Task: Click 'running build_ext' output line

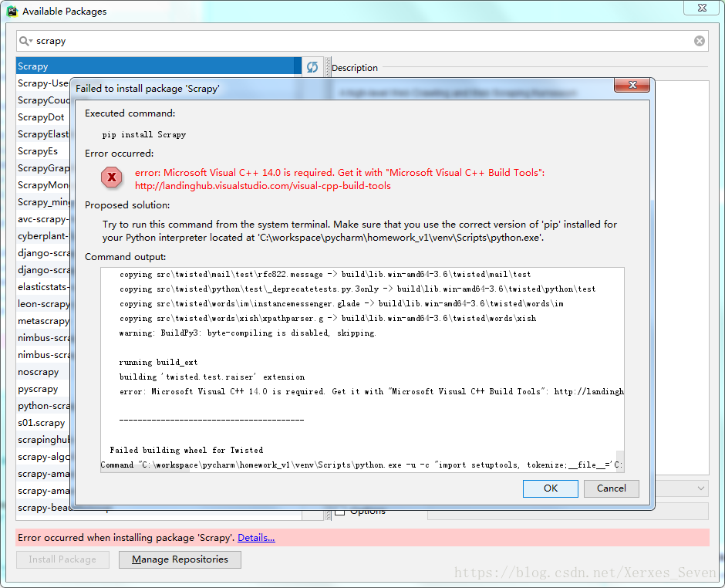Action: pos(158,362)
